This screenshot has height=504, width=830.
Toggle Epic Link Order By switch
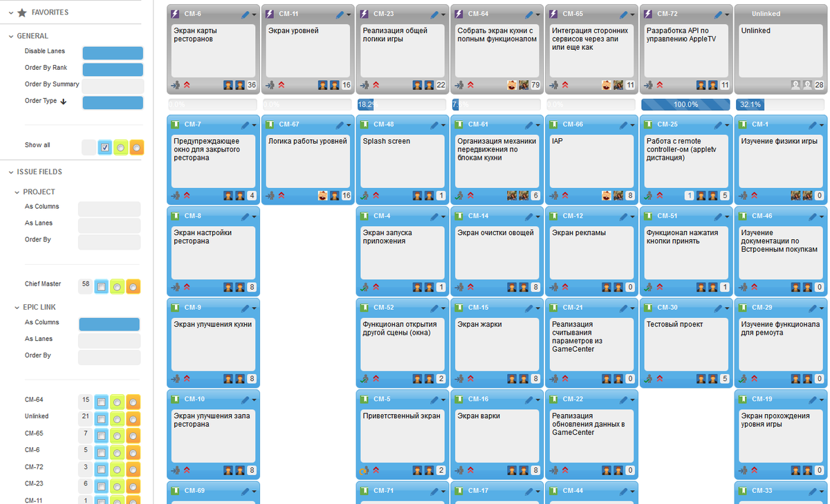109,357
